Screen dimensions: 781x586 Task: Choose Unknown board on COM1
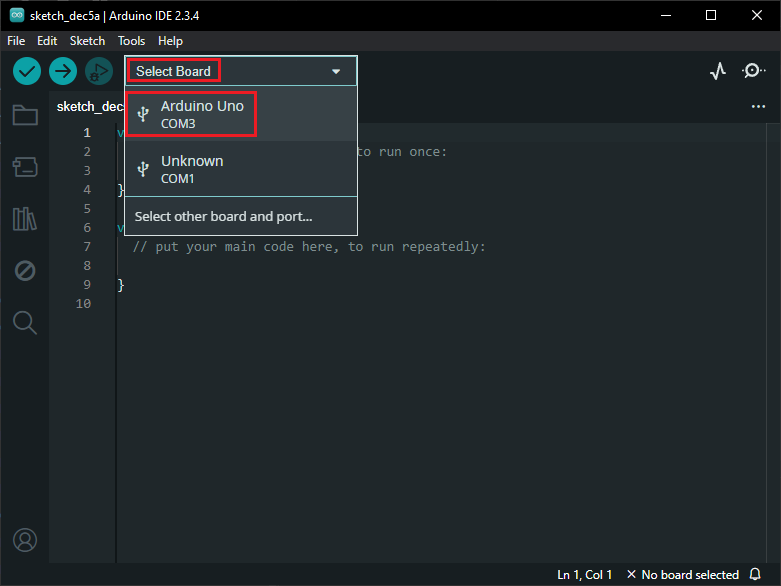[x=241, y=169]
